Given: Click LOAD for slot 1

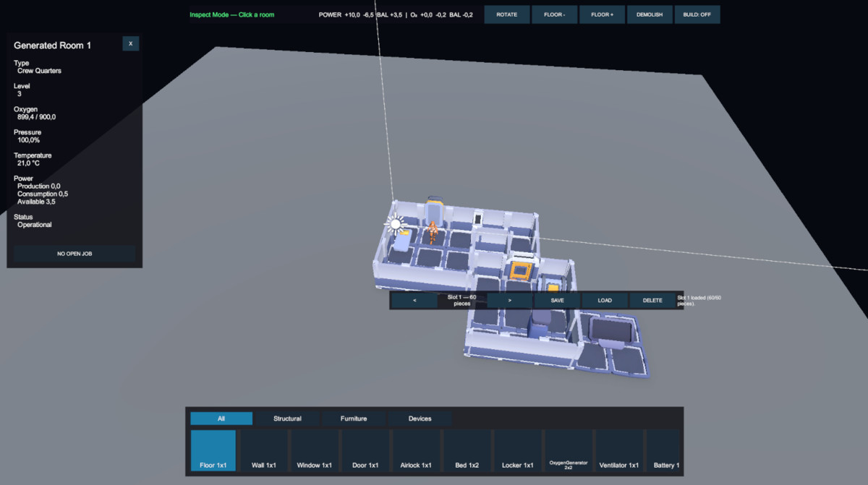Looking at the screenshot, I should point(605,300).
